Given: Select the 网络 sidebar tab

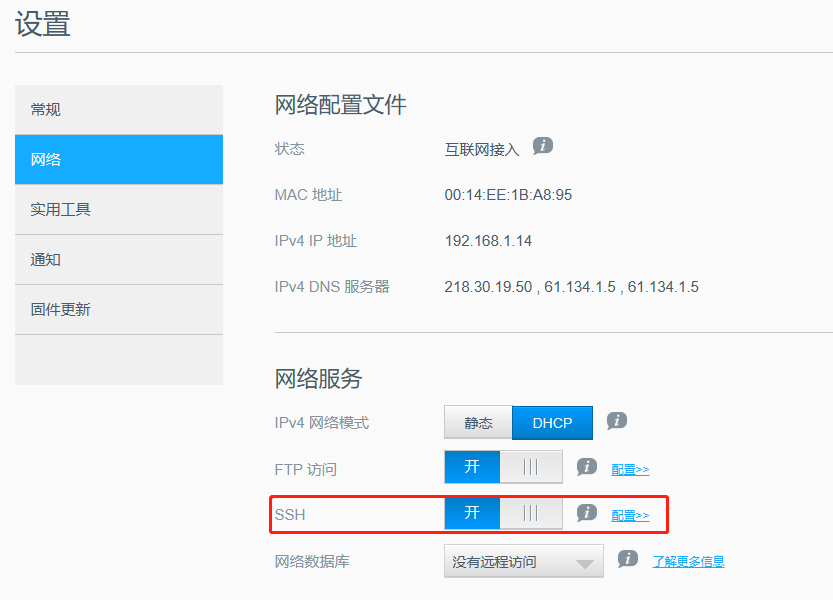Looking at the screenshot, I should (118, 160).
